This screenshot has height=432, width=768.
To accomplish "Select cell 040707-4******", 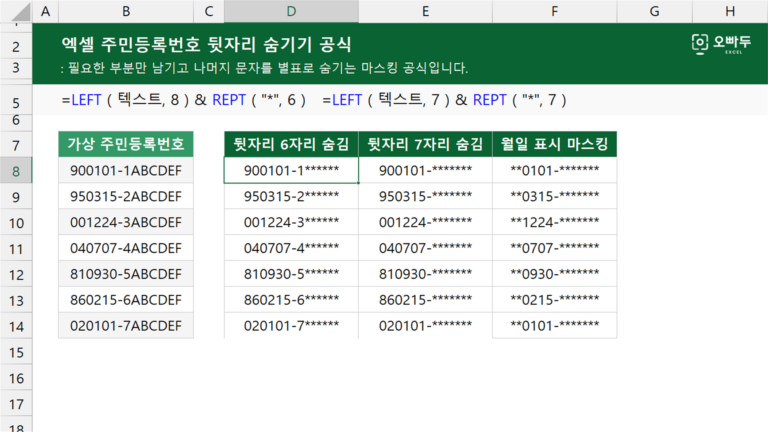I will [x=291, y=248].
